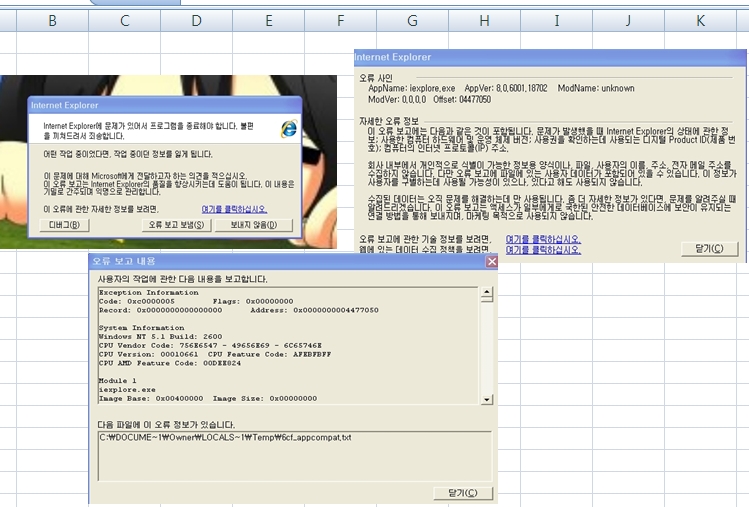Open the technical info link in details dialog

tap(543, 239)
